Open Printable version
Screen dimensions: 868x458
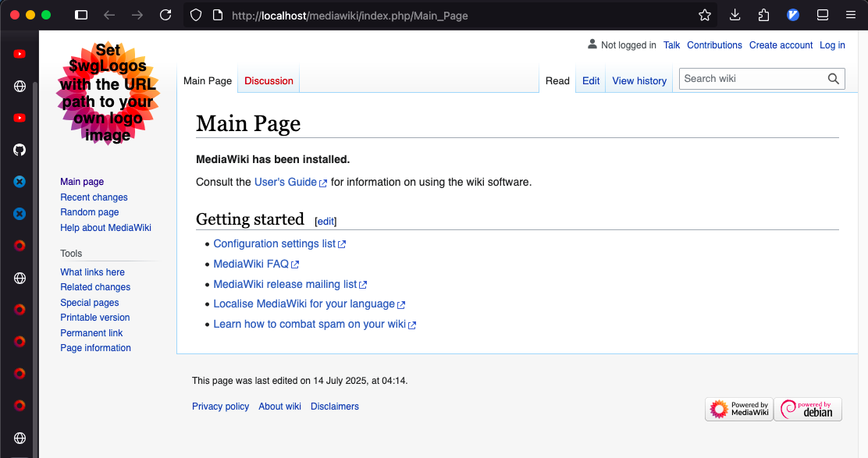95,318
